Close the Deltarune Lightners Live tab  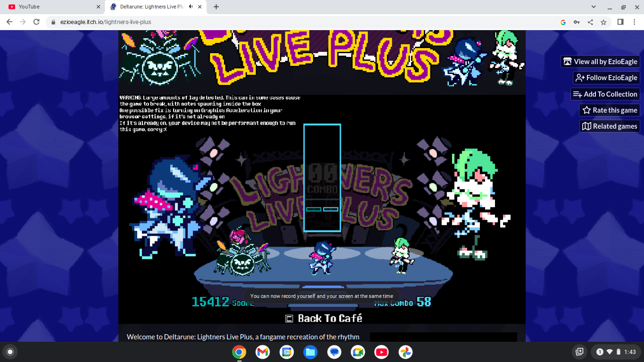[200, 7]
